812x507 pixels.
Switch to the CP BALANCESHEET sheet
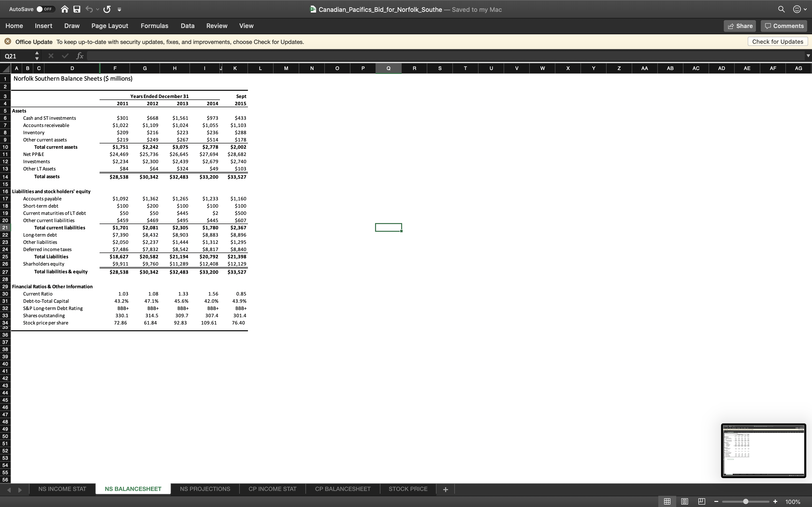[343, 489]
